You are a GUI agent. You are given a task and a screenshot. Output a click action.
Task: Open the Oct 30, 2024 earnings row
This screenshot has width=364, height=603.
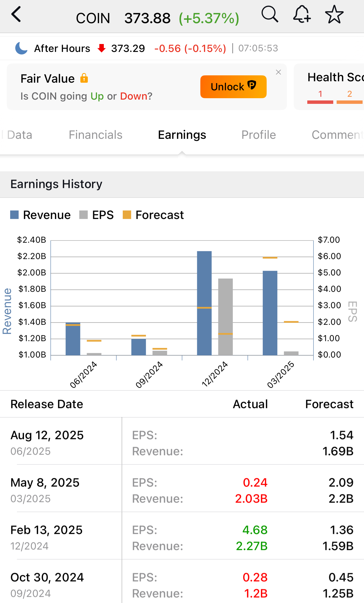click(182, 582)
